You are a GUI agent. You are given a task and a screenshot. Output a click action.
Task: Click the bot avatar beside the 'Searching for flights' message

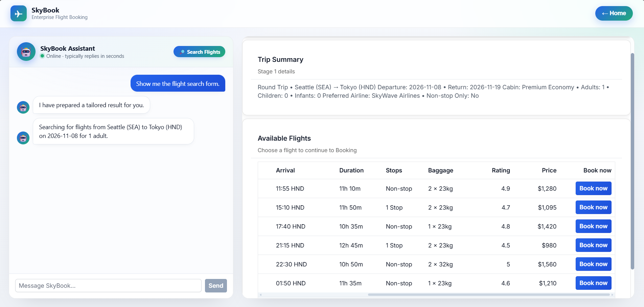point(23,138)
